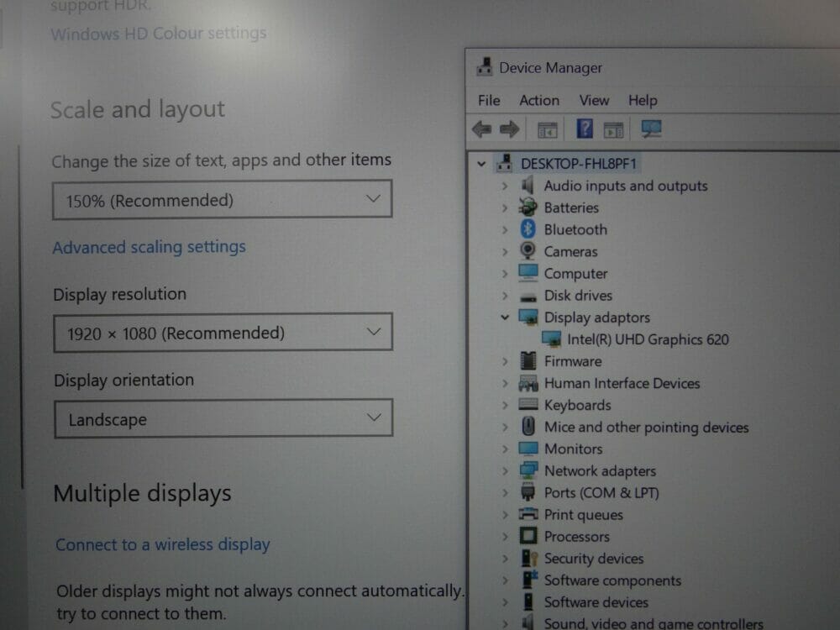Image resolution: width=840 pixels, height=630 pixels.
Task: Expand the Processors chevron
Action: coord(504,536)
